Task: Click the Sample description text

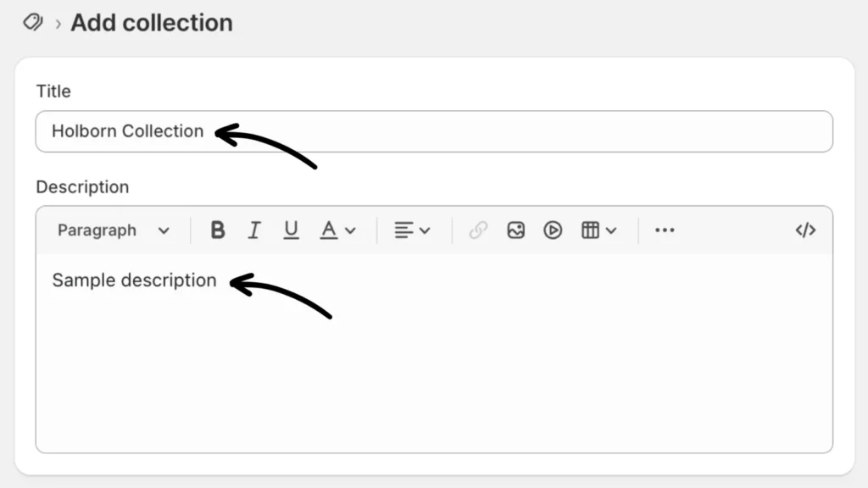Action: point(134,280)
